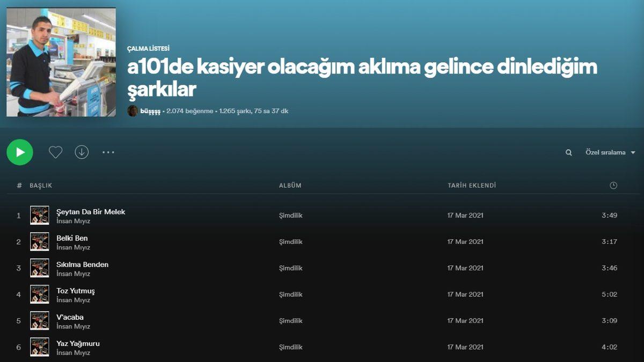This screenshot has width=644, height=362.
Task: Save the playlist with the heart icon
Action: point(55,152)
